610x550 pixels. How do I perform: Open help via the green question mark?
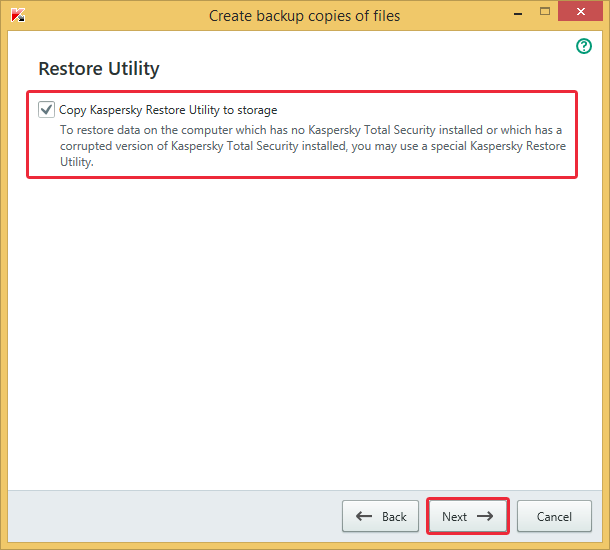[x=584, y=47]
